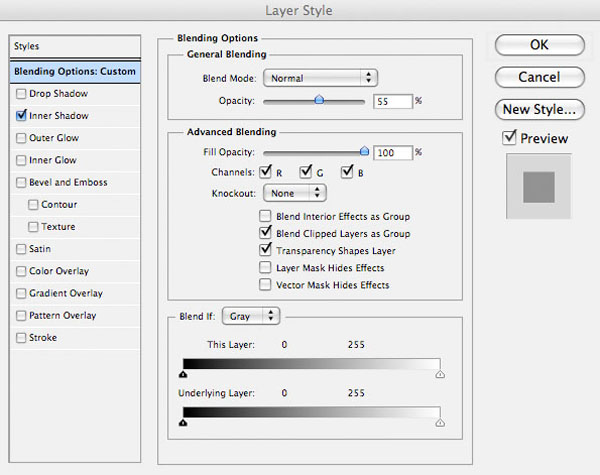The height and width of the screenshot is (475, 600).
Task: Enable the Pattern Overlay checkbox
Action: (21, 315)
